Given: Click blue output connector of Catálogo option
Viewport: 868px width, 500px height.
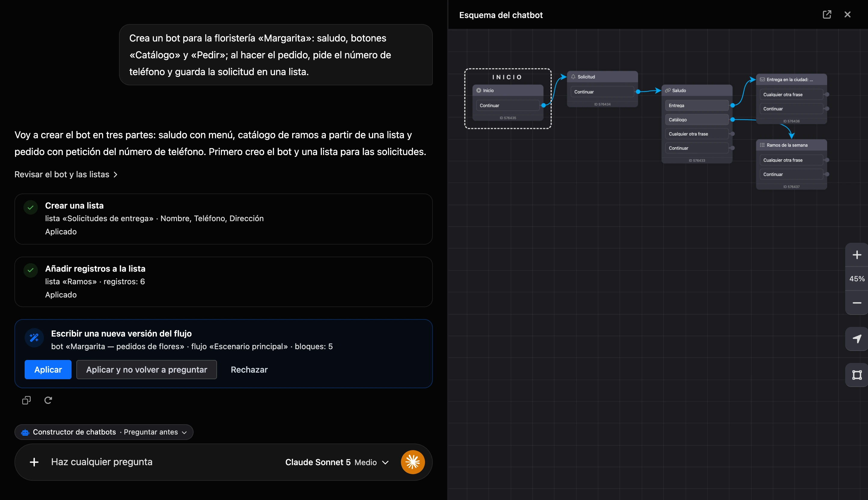Looking at the screenshot, I should pos(732,120).
